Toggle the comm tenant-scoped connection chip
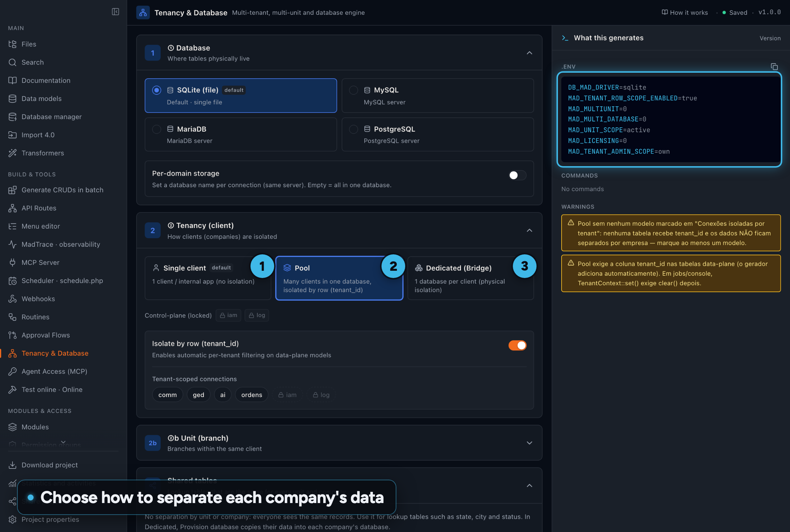Viewport: 790px width, 532px height. click(x=167, y=395)
